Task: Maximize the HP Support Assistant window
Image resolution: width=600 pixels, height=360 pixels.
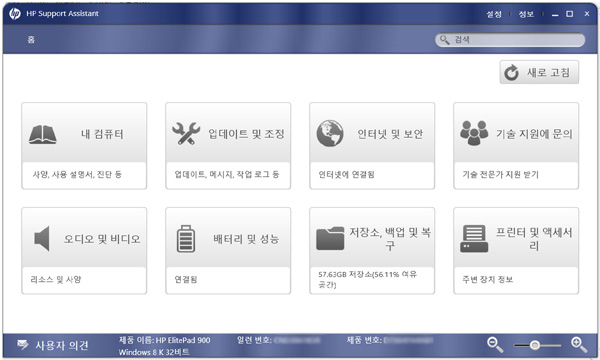Action: click(x=570, y=14)
